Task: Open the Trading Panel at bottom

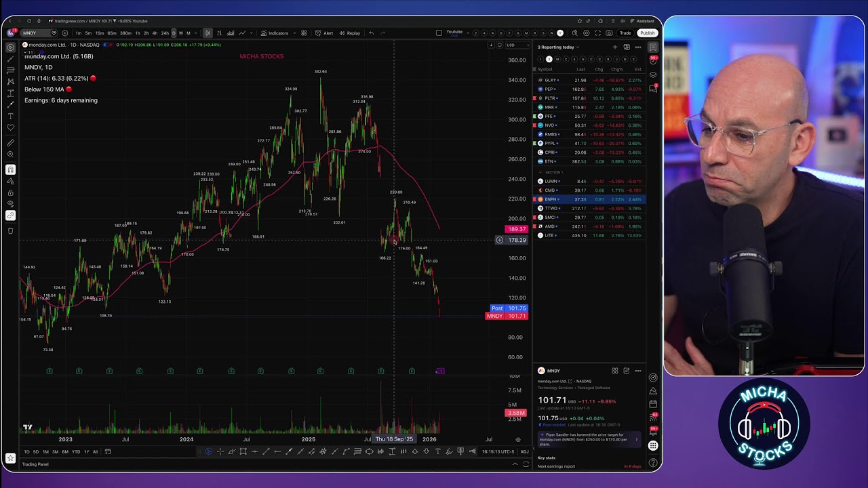Action: pos(35,464)
